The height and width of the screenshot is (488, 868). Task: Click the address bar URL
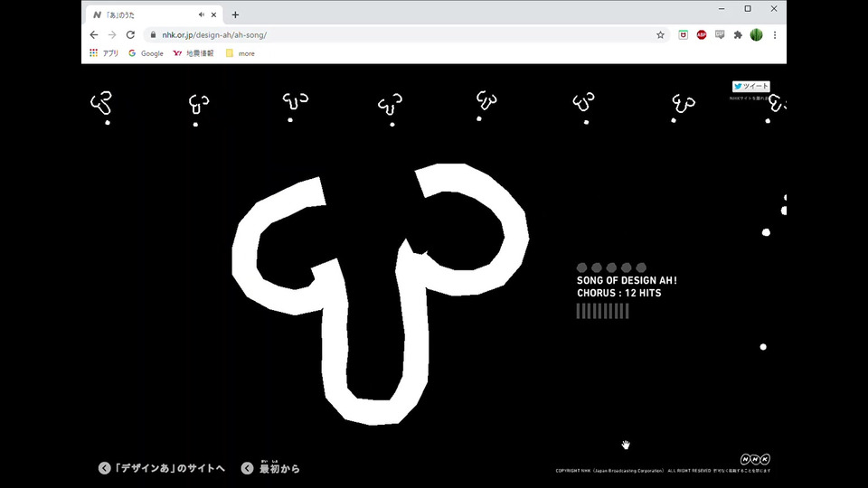tap(214, 35)
